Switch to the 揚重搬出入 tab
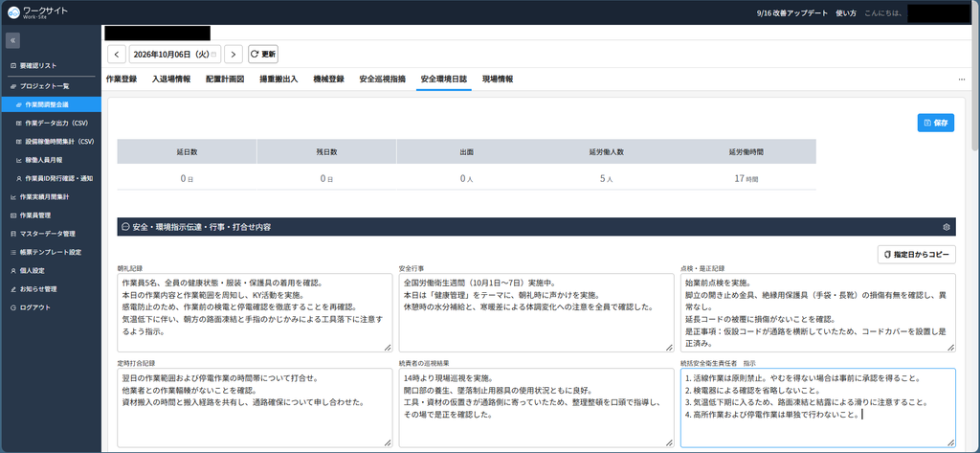The image size is (980, 453). pos(278,79)
